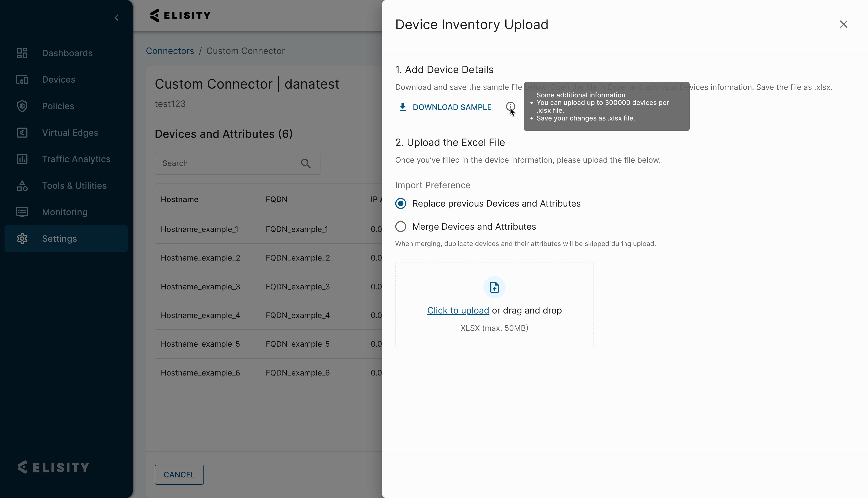This screenshot has height=498, width=868.
Task: Click the download arrow icon
Action: tap(403, 107)
